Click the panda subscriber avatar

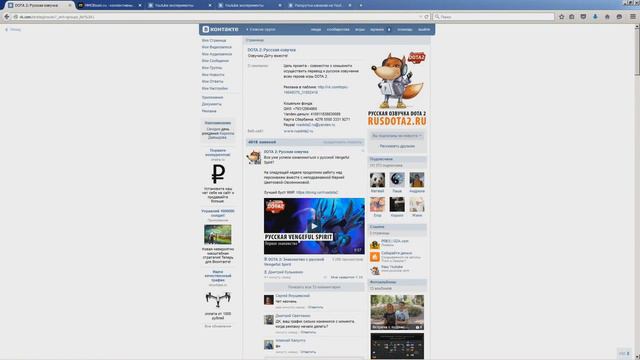point(377,180)
